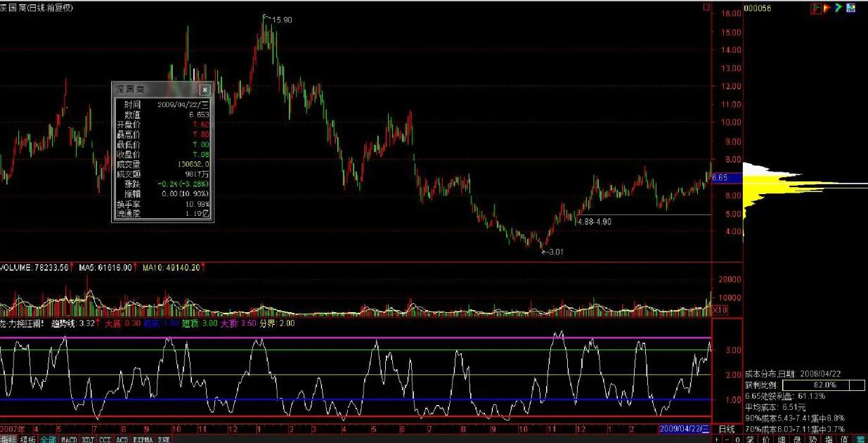
Task: Select the KDJ indicator
Action: [89, 439]
